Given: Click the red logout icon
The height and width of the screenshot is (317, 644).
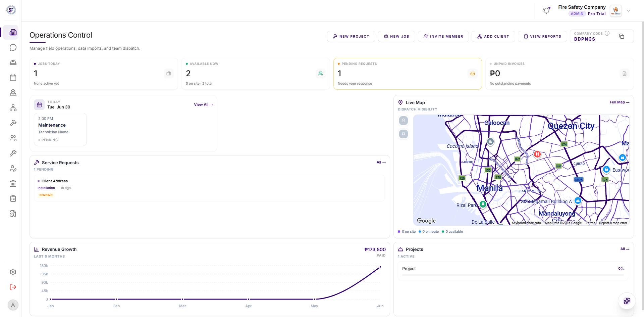Looking at the screenshot, I should pos(13,287).
